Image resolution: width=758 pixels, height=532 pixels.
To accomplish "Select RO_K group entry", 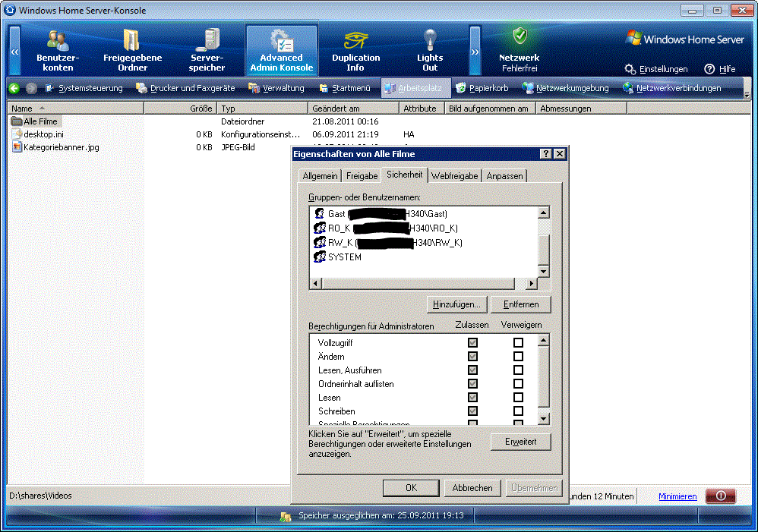I will tap(386, 228).
